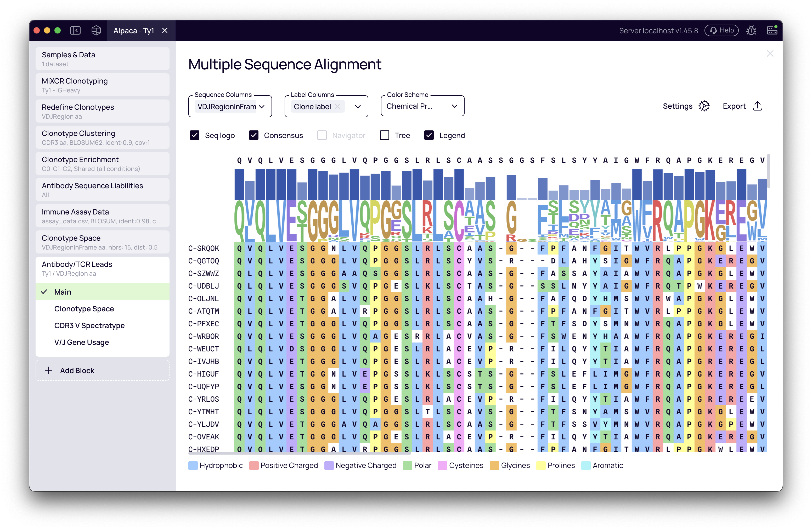
Task: Open the bug report icon
Action: [751, 30]
